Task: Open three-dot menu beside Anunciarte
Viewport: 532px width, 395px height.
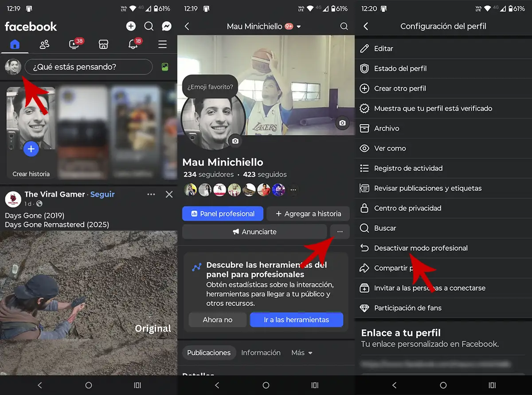Action: [x=340, y=232]
